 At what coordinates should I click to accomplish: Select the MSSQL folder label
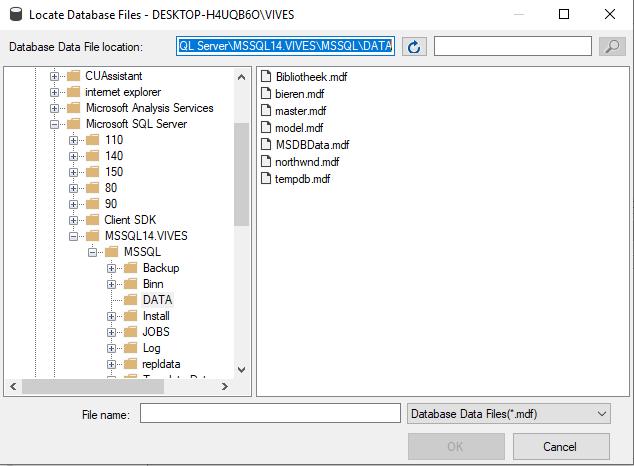[142, 252]
